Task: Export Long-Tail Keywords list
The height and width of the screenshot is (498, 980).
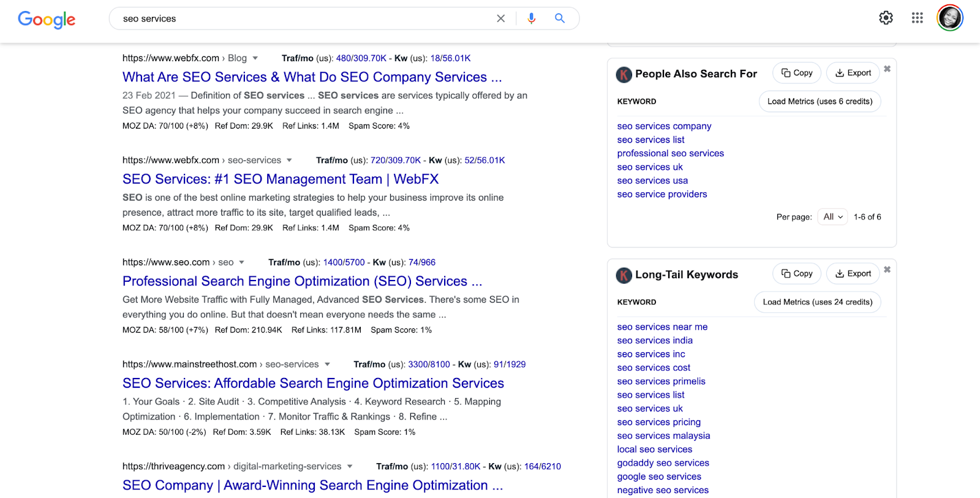Action: [853, 274]
